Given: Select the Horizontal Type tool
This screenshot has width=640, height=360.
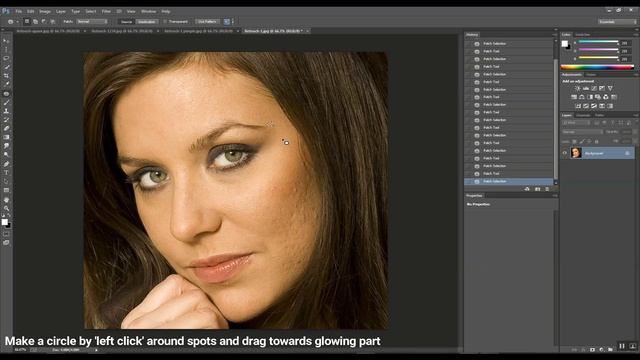Looking at the screenshot, I should tap(6, 173).
